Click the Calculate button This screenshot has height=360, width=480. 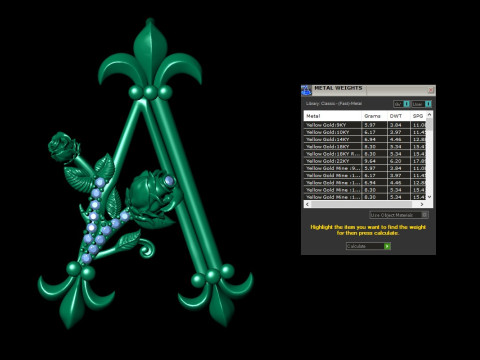(368, 246)
